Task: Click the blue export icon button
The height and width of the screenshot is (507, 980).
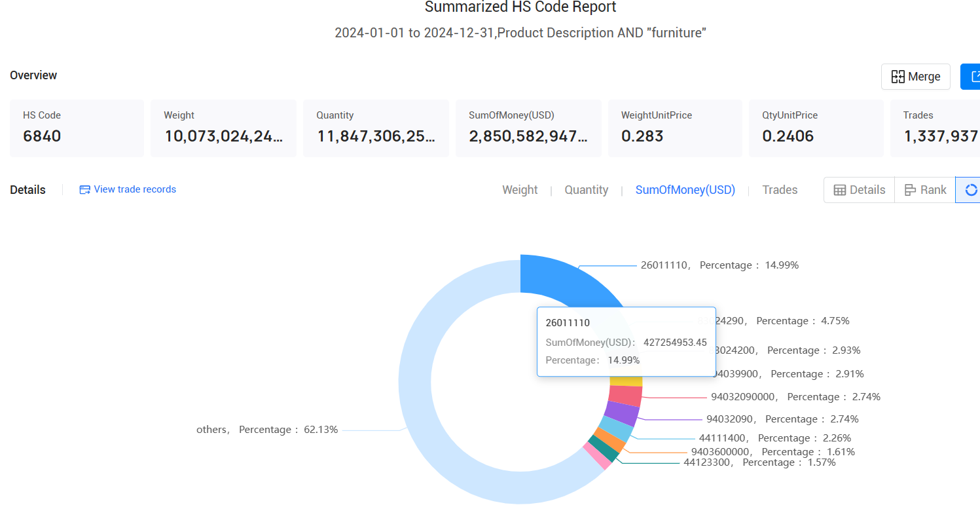Action: pyautogui.click(x=970, y=77)
